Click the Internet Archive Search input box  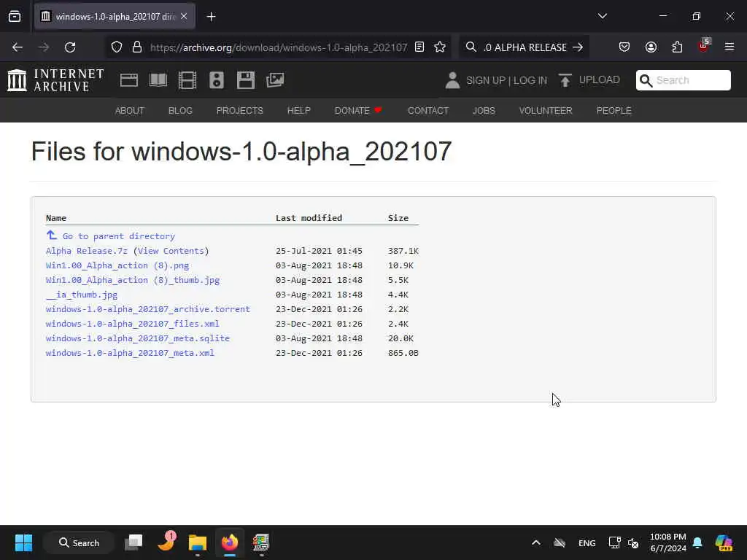[684, 80]
